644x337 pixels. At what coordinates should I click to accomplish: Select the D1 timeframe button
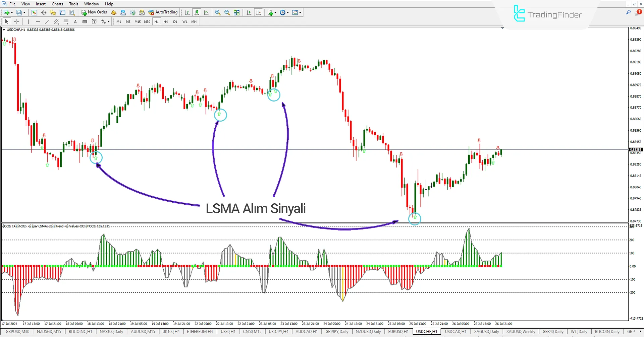(x=175, y=21)
